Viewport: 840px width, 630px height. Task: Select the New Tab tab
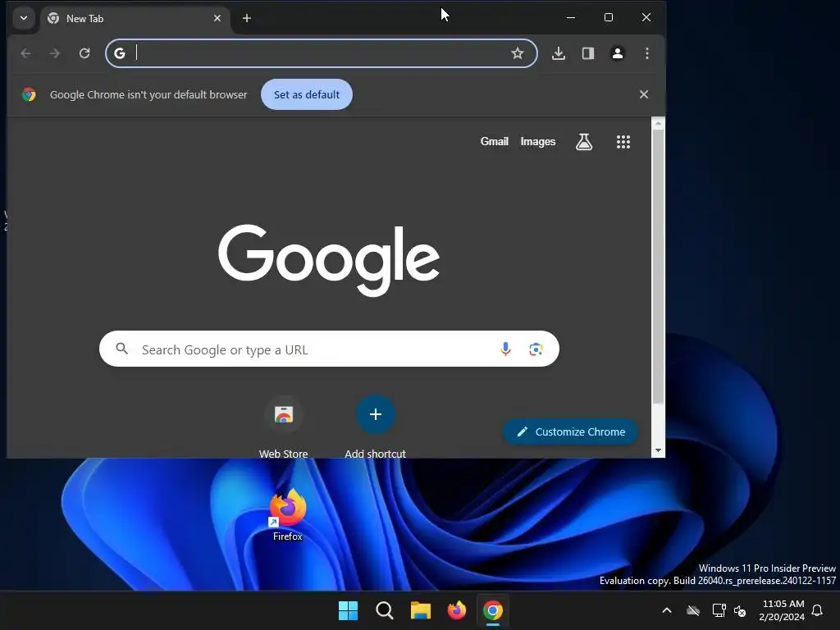point(135,18)
